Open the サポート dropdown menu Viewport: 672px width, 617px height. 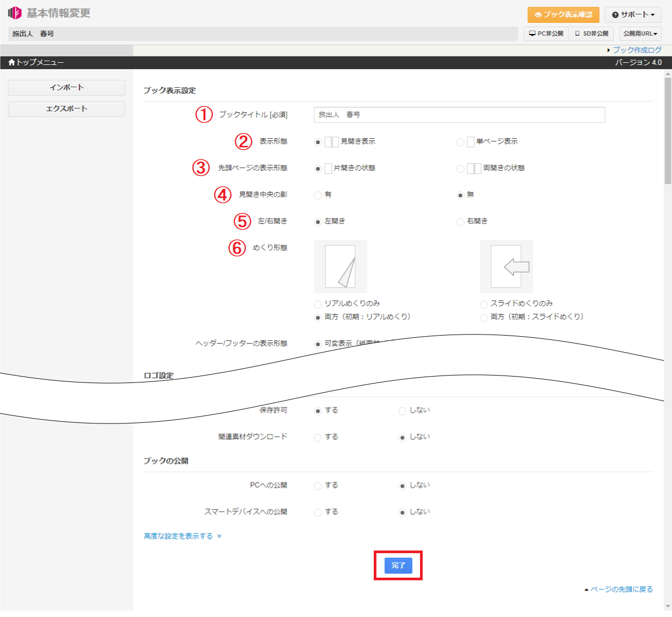[633, 15]
